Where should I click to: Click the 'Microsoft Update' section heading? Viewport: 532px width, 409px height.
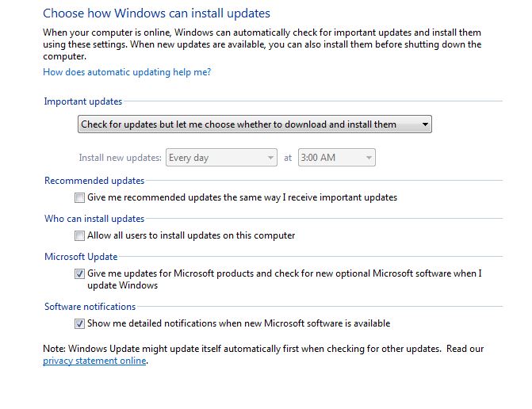(81, 257)
